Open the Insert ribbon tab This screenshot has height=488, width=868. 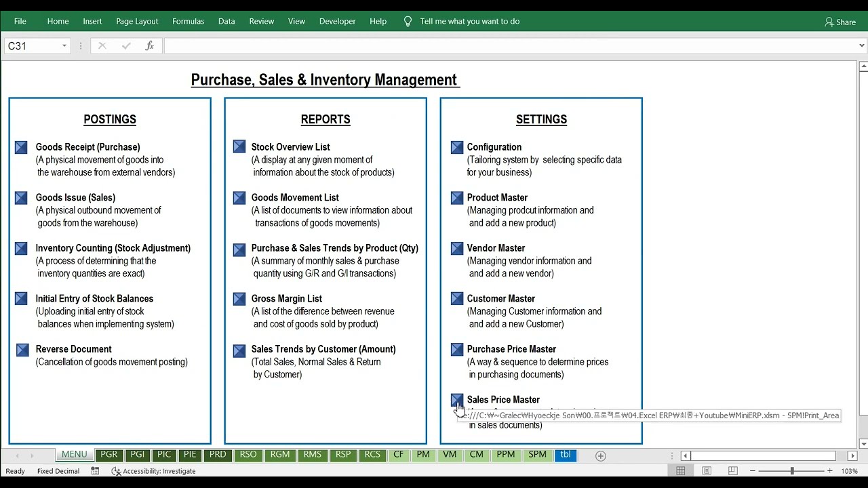coord(92,21)
